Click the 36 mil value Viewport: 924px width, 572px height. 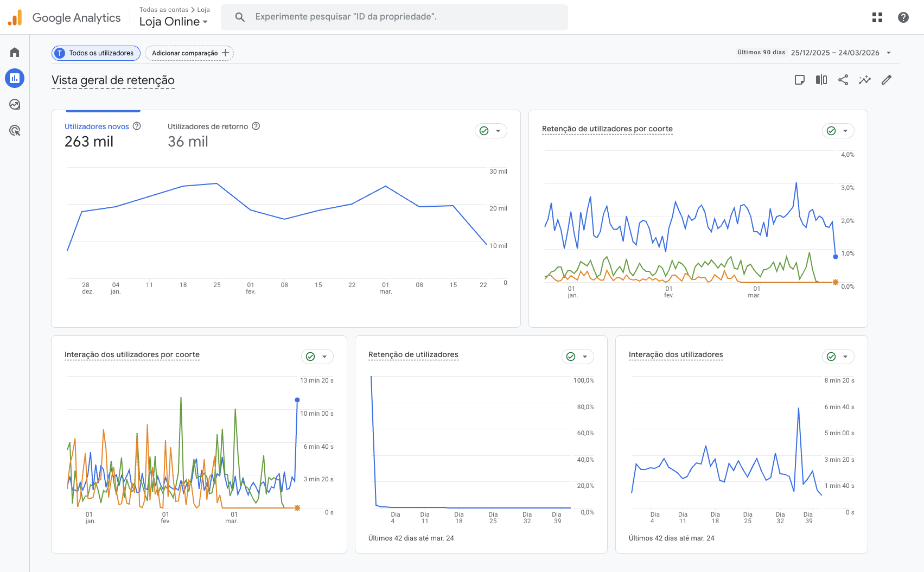tap(188, 142)
